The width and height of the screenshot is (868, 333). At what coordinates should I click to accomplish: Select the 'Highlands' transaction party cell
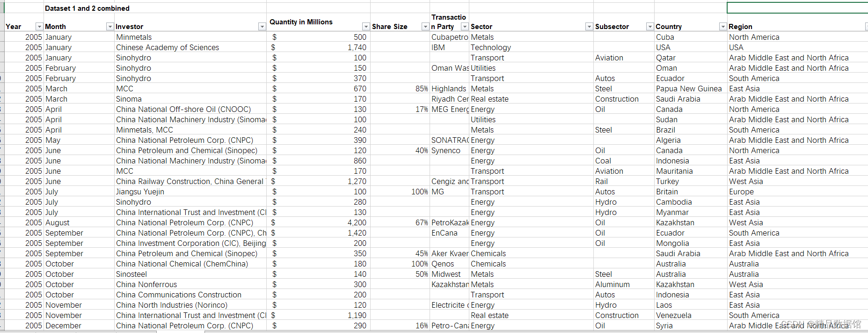click(x=450, y=89)
